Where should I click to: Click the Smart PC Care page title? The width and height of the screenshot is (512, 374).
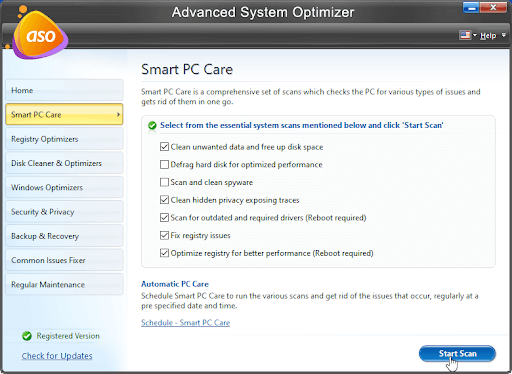click(187, 69)
